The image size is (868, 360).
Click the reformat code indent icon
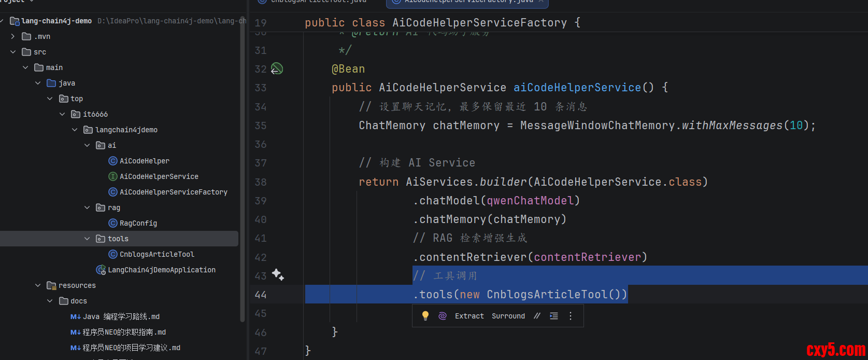[x=554, y=316]
